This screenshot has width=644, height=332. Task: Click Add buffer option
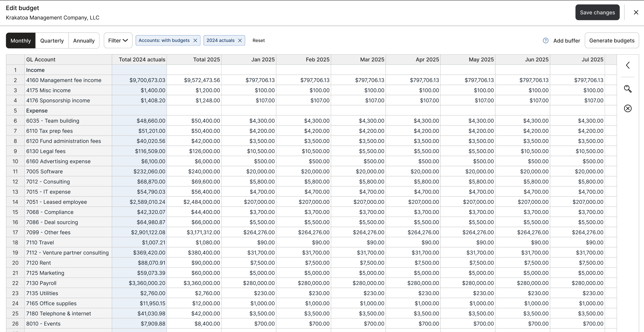click(x=566, y=41)
